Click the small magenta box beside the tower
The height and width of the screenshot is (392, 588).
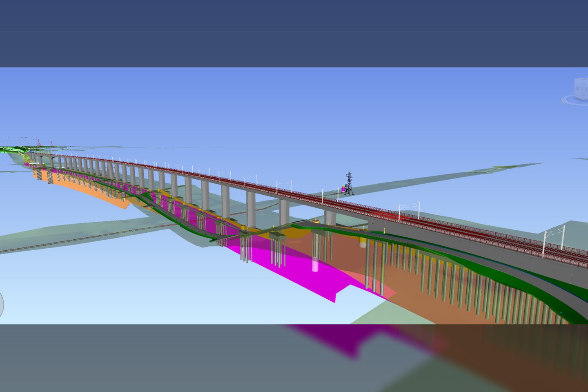(x=344, y=189)
